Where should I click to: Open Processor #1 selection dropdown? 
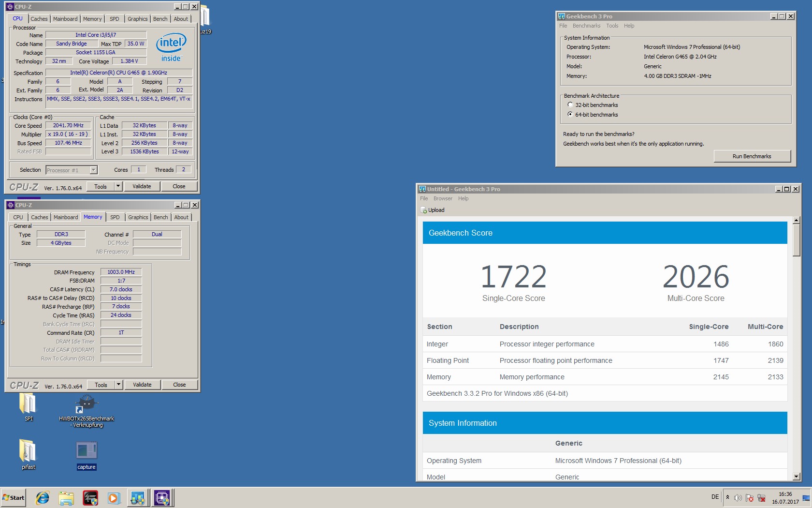[x=94, y=170]
